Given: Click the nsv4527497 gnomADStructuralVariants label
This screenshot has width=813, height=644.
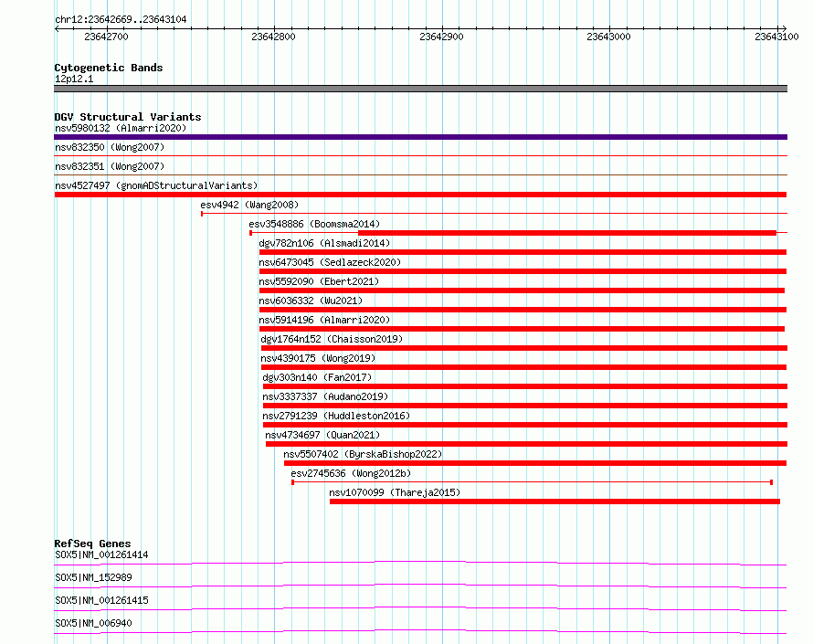Looking at the screenshot, I should [x=156, y=185].
